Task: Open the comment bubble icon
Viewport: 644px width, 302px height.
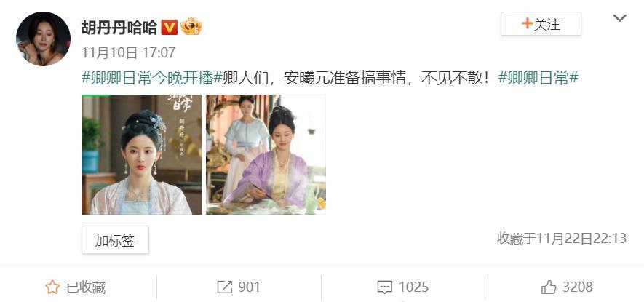Action: click(384, 287)
